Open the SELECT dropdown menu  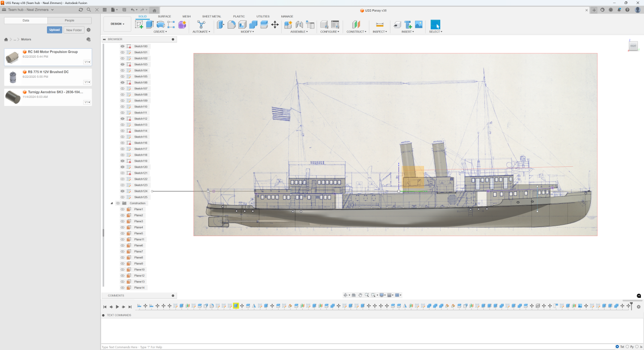(x=436, y=32)
